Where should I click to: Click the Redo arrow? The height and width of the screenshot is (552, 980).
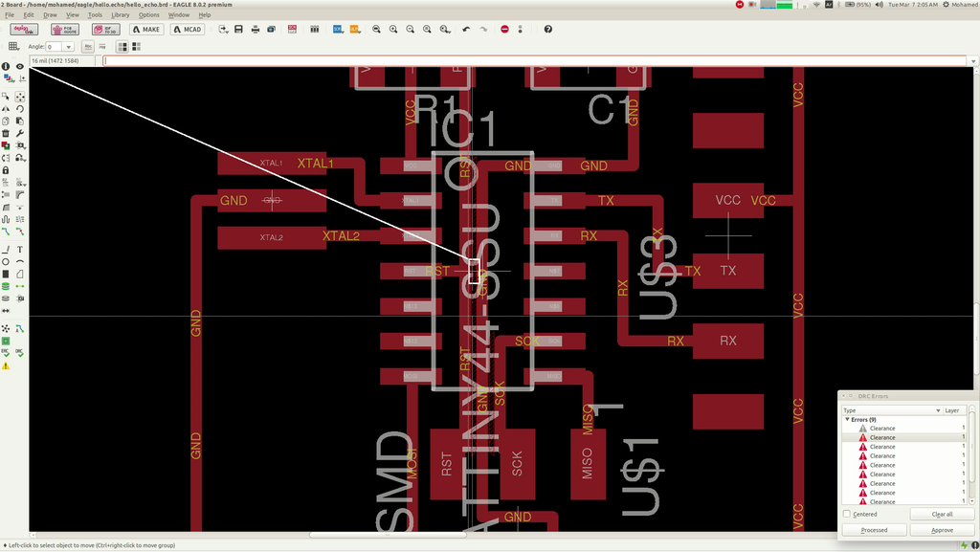tap(483, 30)
